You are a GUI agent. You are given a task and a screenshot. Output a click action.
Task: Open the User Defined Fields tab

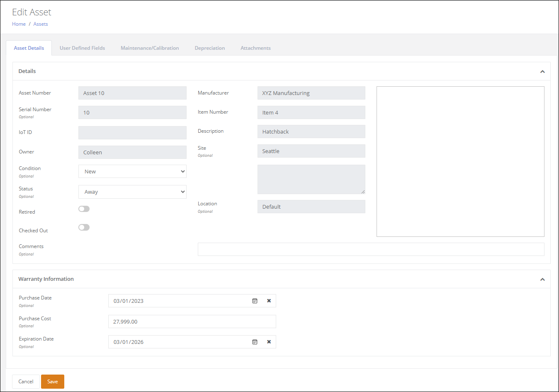pos(82,48)
